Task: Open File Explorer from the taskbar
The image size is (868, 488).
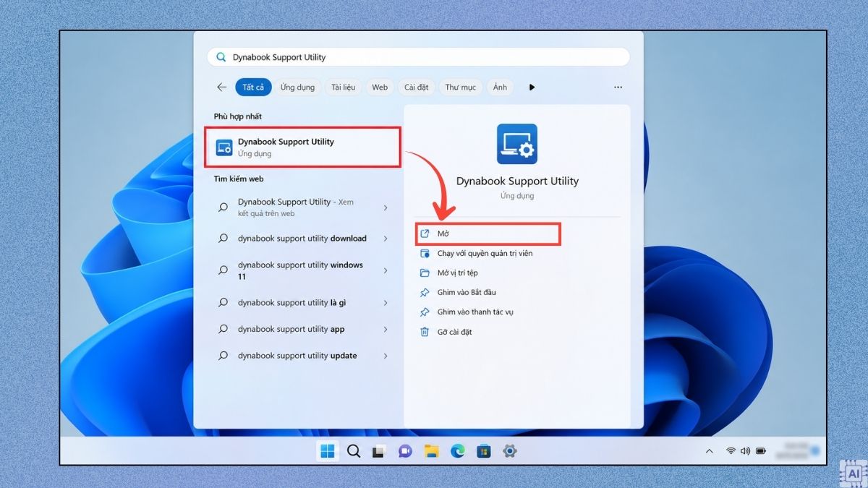Action: 431,451
